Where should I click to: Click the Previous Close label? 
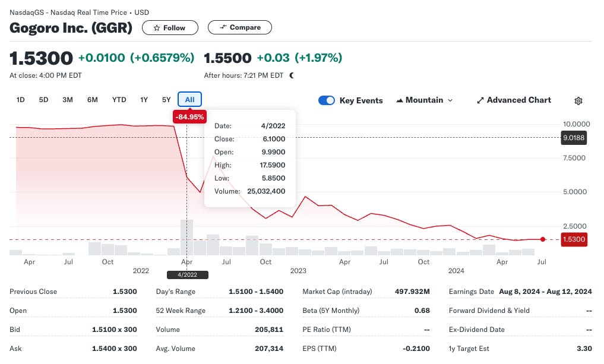[33, 292]
